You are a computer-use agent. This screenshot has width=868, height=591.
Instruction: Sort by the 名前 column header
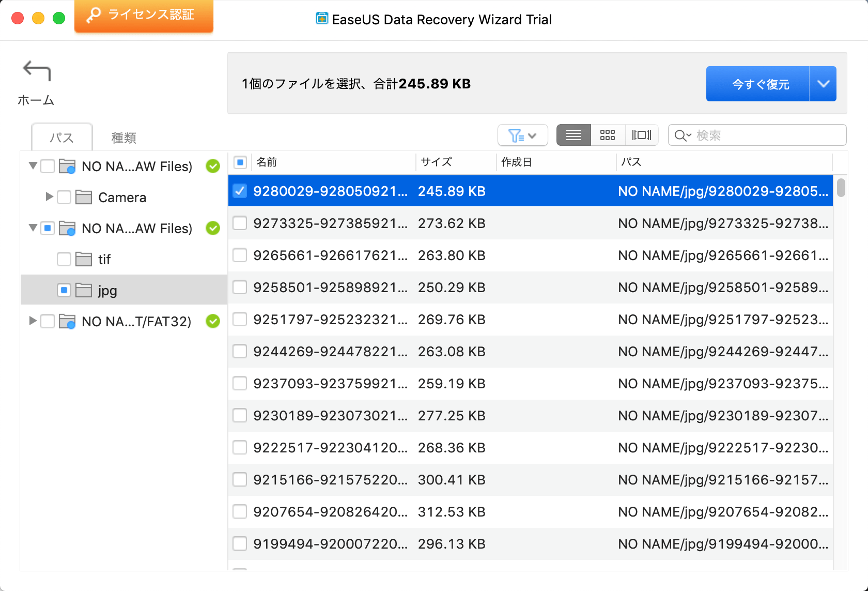(333, 162)
